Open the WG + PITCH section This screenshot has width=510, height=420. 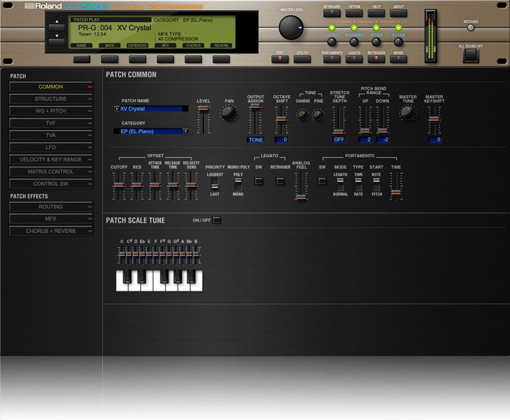pos(51,111)
